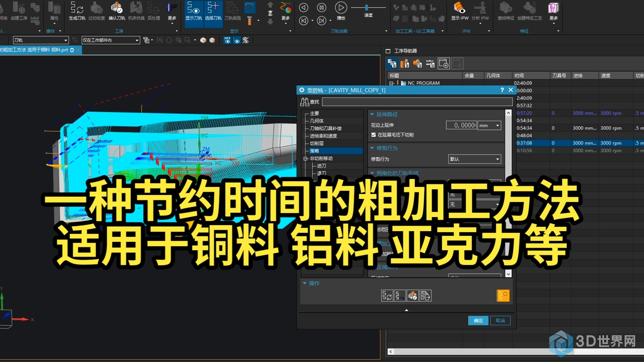Toggle the MCS display visibility icon
The width and height of the screenshot is (644, 362).
point(227,40)
